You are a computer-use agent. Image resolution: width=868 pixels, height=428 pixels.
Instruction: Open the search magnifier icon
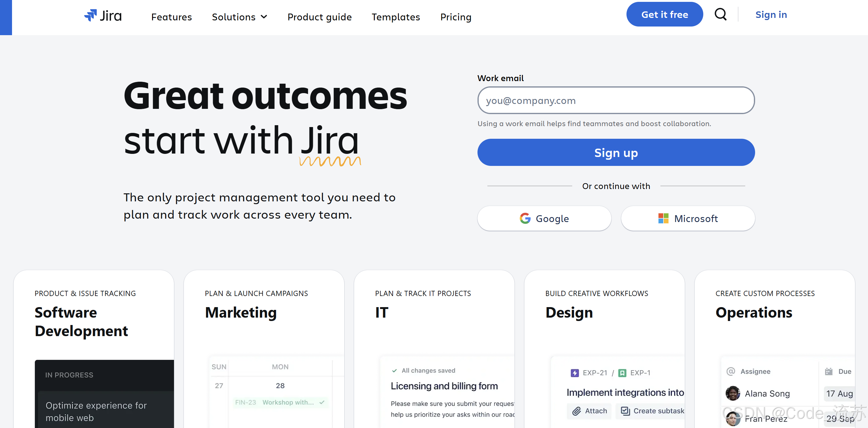pos(720,14)
